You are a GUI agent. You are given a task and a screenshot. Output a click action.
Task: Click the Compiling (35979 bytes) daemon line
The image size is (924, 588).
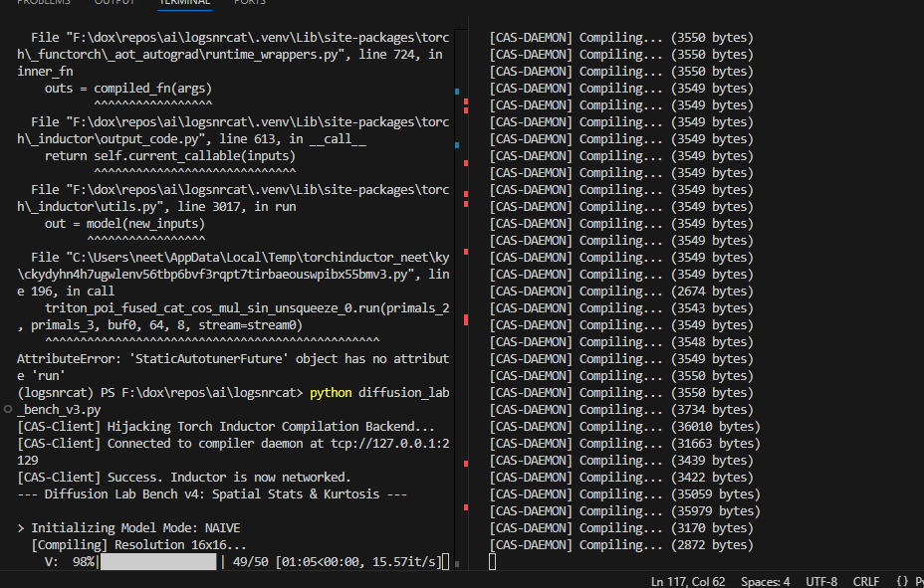624,511
